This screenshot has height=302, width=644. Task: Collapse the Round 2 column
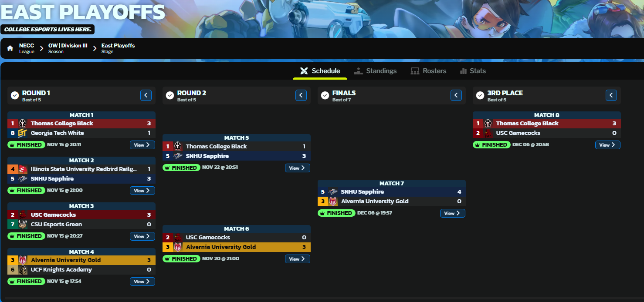301,95
